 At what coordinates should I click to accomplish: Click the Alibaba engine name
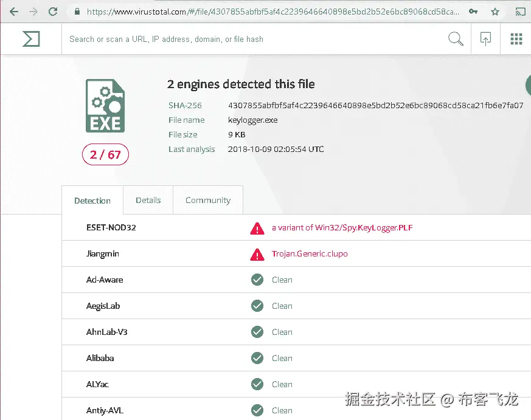(100, 358)
